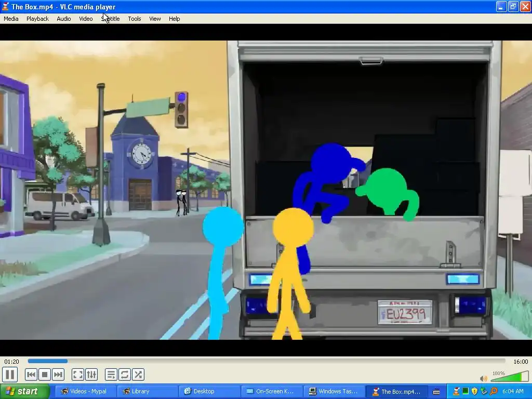Skip to the next media item
The image size is (532, 399).
pos(58,375)
